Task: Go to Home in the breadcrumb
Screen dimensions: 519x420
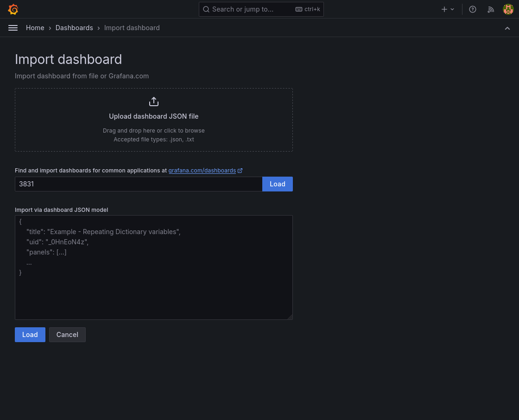Action: (35, 28)
